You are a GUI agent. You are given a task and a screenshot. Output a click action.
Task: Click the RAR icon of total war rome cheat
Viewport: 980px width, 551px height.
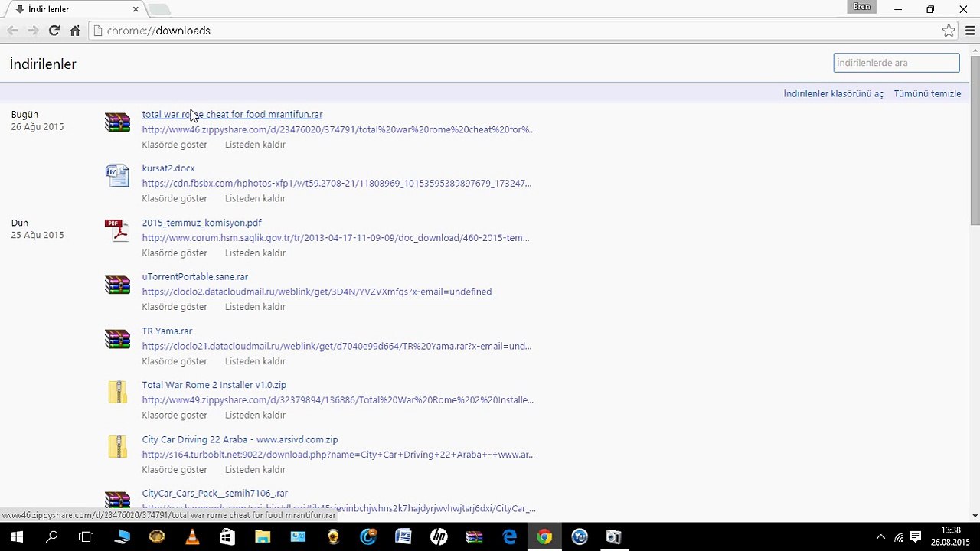tap(117, 122)
